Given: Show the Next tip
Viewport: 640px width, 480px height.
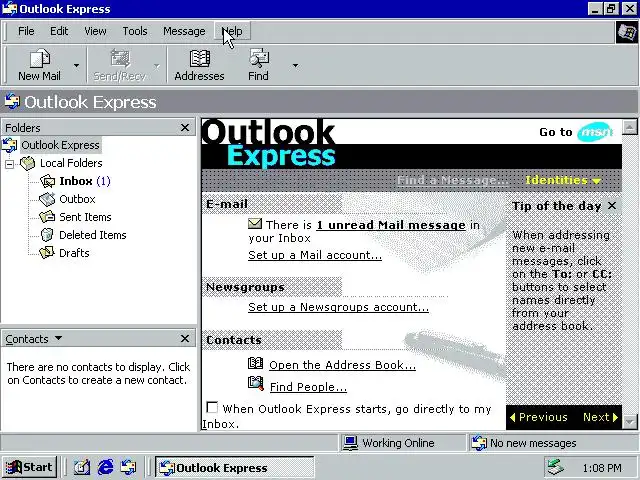Looking at the screenshot, I should point(600,417).
